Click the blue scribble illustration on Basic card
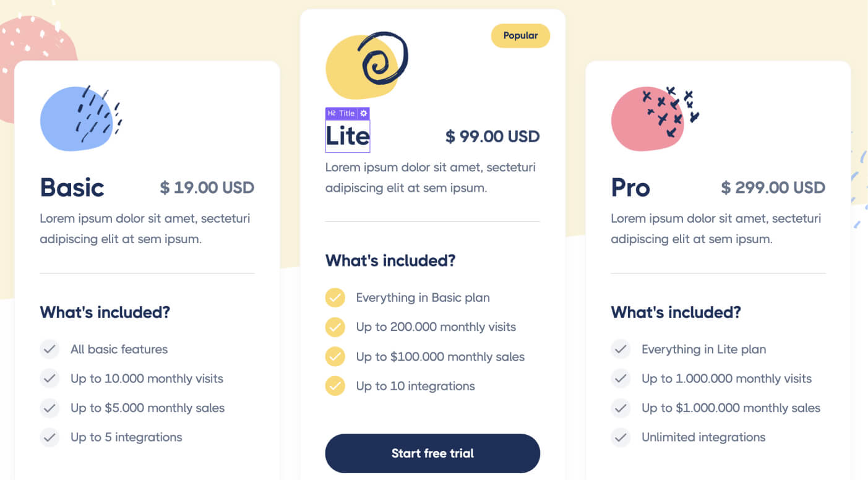This screenshot has width=868, height=480. pyautogui.click(x=80, y=118)
